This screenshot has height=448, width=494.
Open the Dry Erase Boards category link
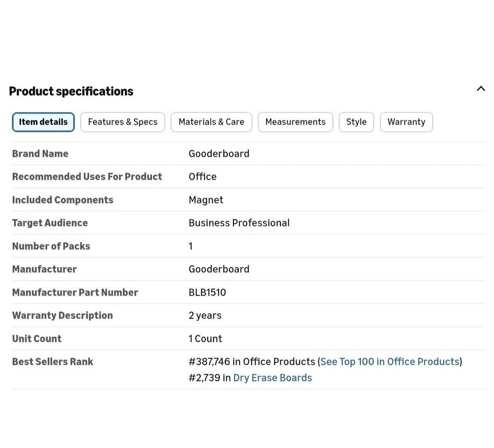pos(272,378)
